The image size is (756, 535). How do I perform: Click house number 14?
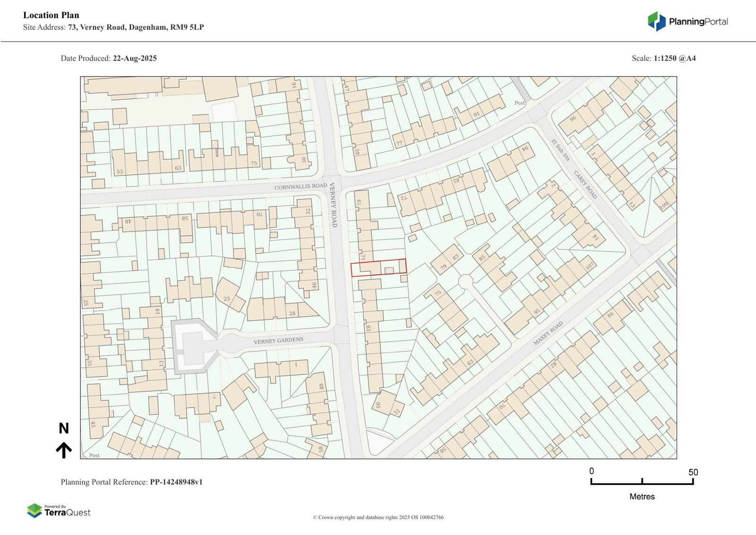pyautogui.click(x=595, y=238)
